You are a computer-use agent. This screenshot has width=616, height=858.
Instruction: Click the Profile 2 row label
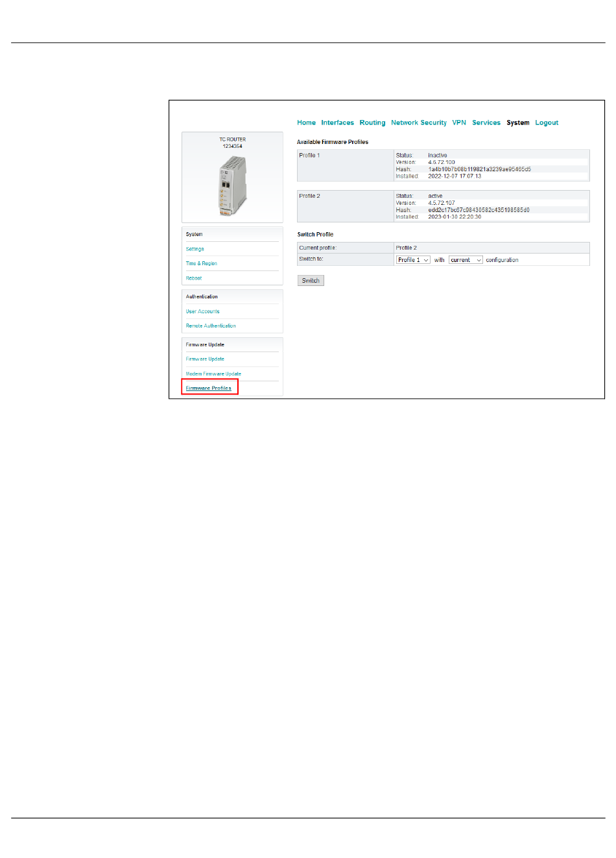[x=309, y=196]
